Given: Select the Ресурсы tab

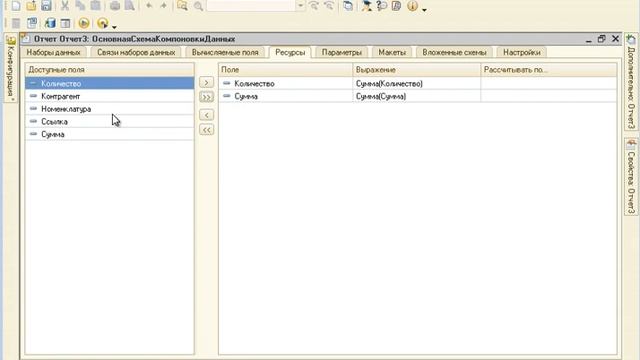Looking at the screenshot, I should pyautogui.click(x=290, y=52).
